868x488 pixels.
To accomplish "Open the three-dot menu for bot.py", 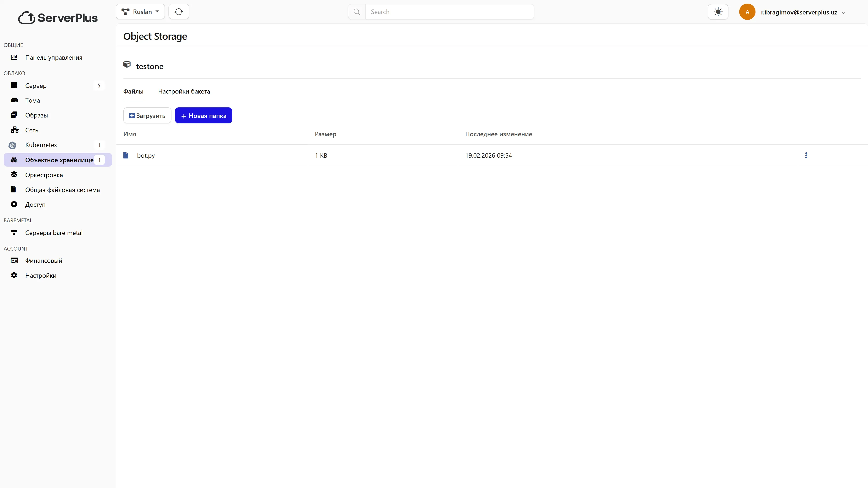I will tap(806, 155).
